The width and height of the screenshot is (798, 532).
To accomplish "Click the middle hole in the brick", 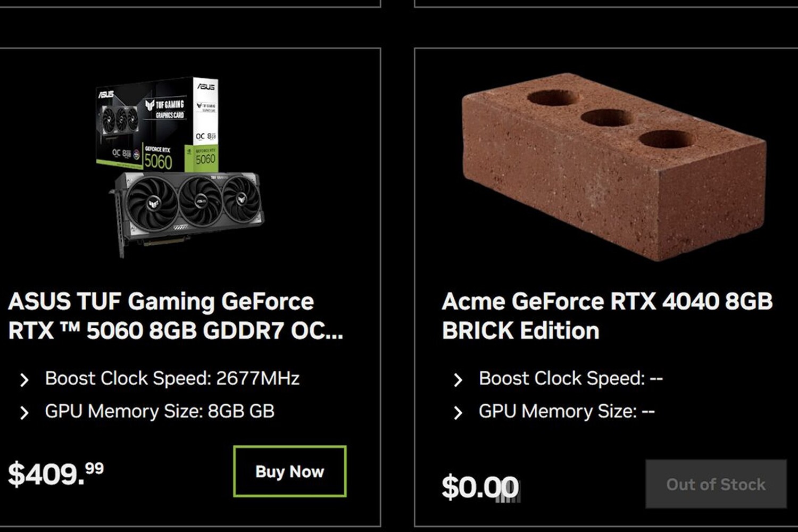I will pos(607,118).
